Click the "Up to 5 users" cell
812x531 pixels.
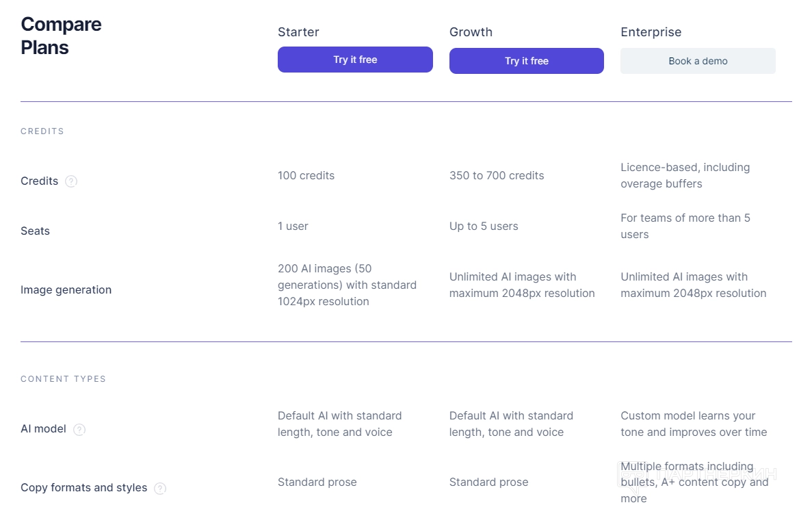point(484,226)
